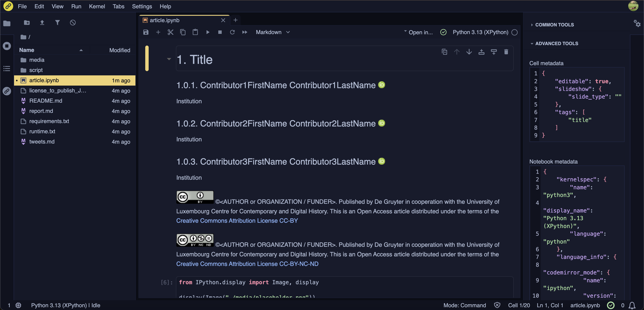Switch kernel via Python 3.13 (XPython) button

pos(480,32)
